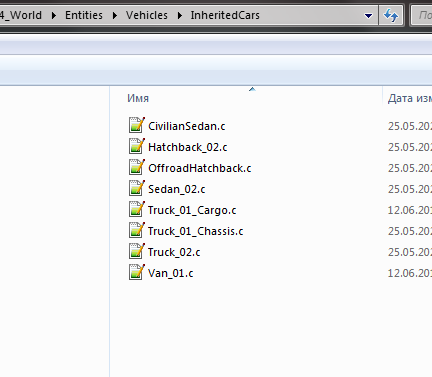Click InheritedCars in the address bar
This screenshot has width=432, height=377.
(225, 15)
